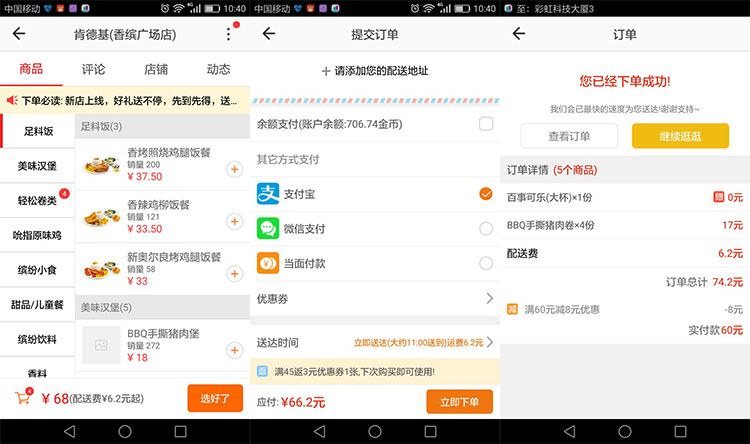Select the 轻松卷类 category
Viewport: 750px width, 444px height.
[38, 200]
